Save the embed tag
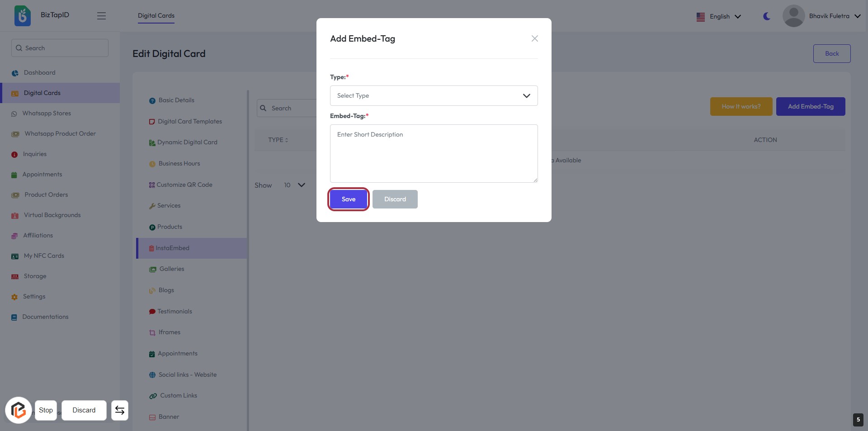 [x=348, y=199]
